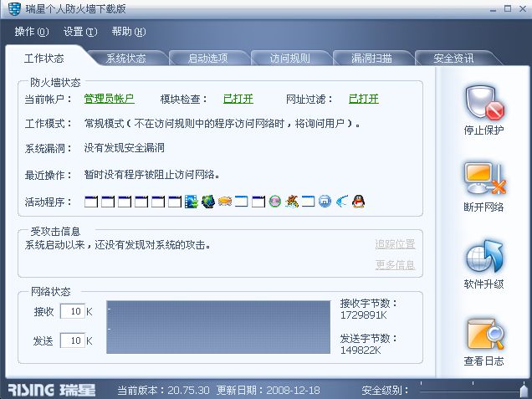Click the 发送 scale input field
Image resolution: width=532 pixels, height=399 pixels.
72,340
